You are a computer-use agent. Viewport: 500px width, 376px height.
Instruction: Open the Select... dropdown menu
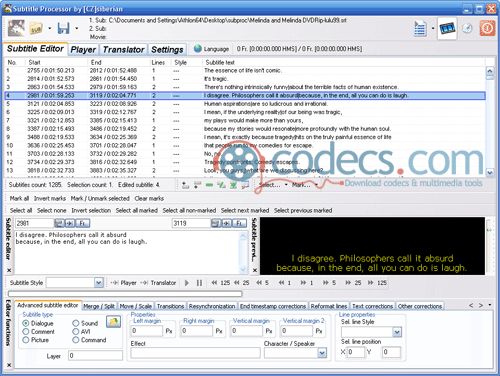(x=273, y=185)
